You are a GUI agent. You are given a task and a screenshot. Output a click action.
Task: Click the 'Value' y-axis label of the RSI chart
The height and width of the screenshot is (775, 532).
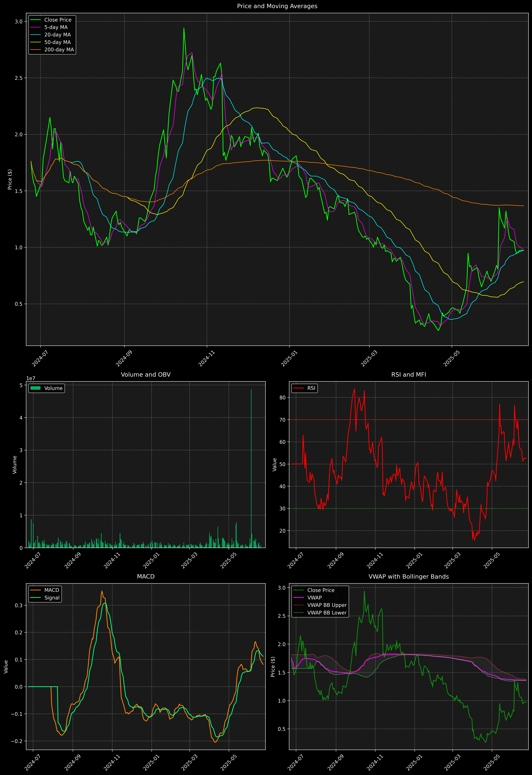coord(275,464)
